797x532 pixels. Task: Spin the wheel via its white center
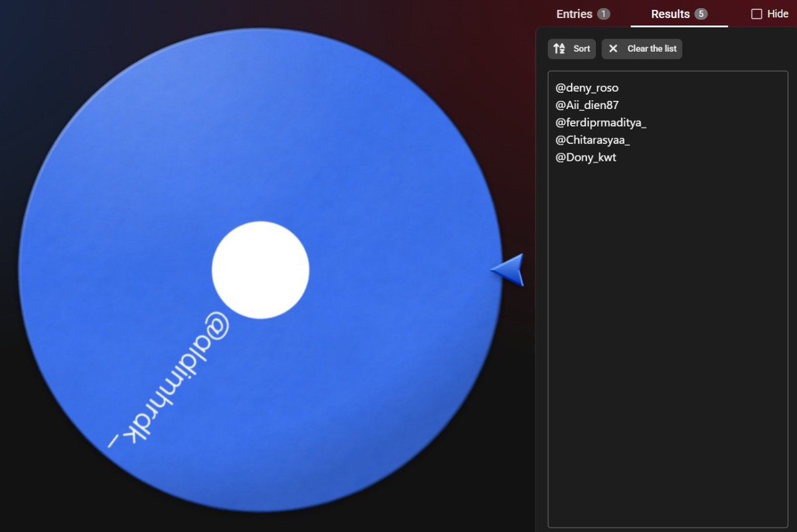pyautogui.click(x=260, y=270)
